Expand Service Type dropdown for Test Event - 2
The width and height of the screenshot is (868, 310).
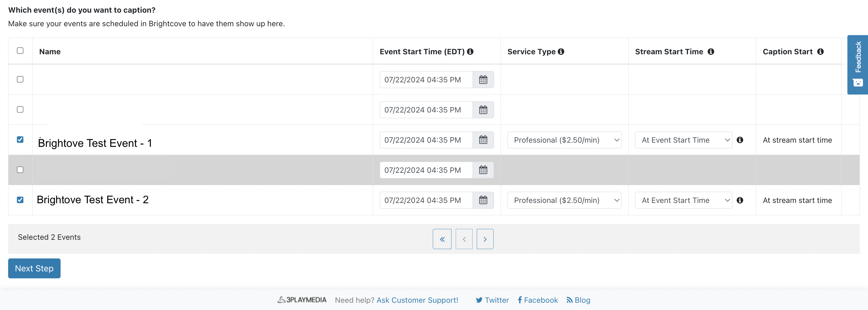coord(564,200)
